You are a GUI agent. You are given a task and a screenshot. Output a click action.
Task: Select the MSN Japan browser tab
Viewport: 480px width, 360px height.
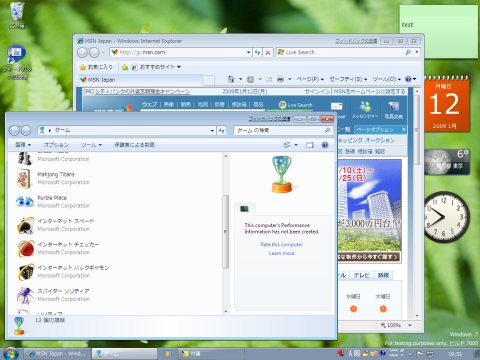[140, 80]
